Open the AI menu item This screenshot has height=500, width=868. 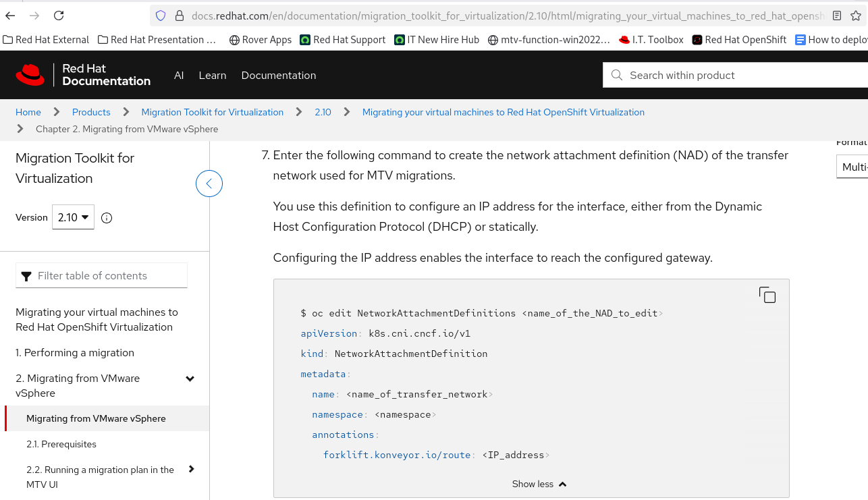(x=179, y=76)
